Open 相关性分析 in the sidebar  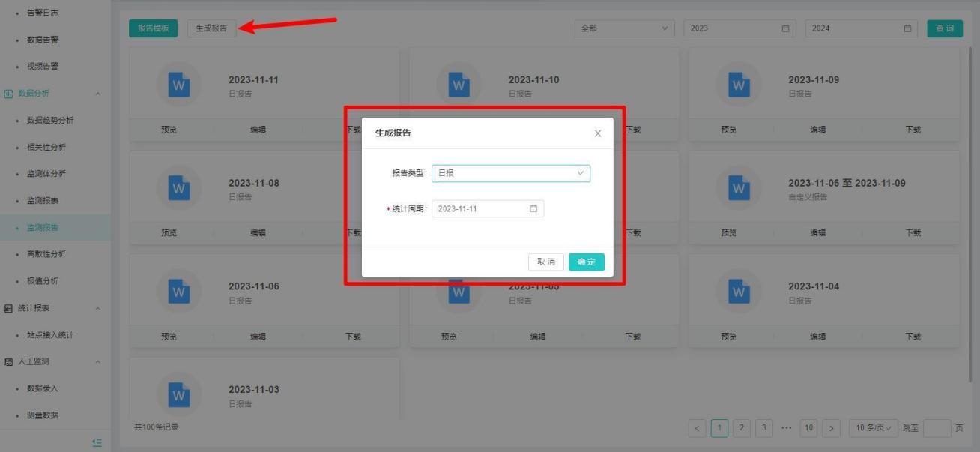46,147
